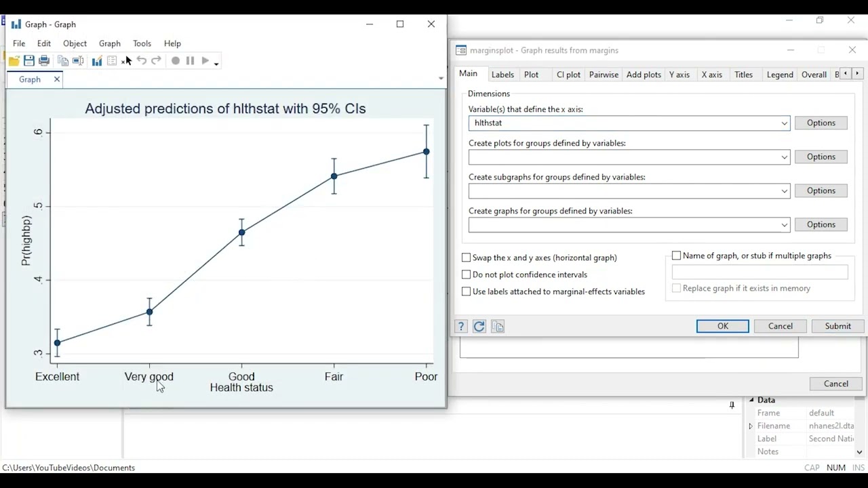Viewport: 868px width, 488px height.
Task: Switch to the Plot tab
Action: pyautogui.click(x=532, y=75)
